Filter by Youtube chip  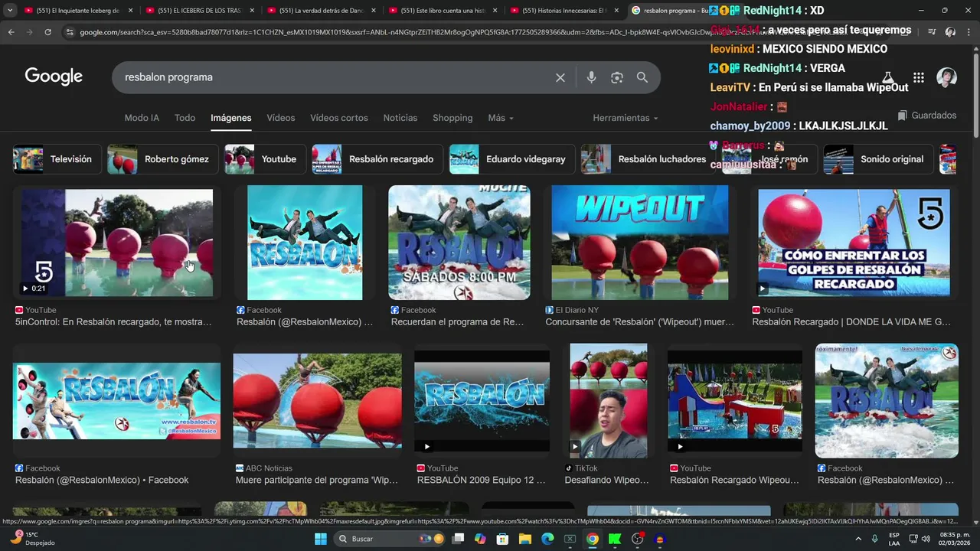pos(265,159)
